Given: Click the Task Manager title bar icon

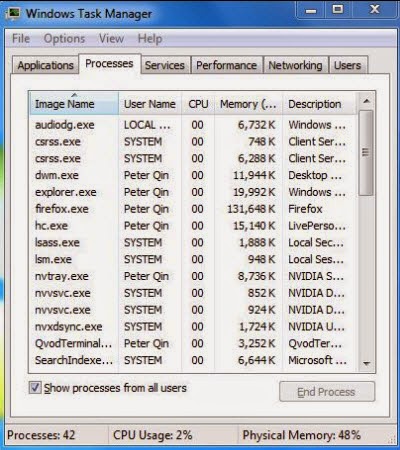Looking at the screenshot, I should 14,13.
